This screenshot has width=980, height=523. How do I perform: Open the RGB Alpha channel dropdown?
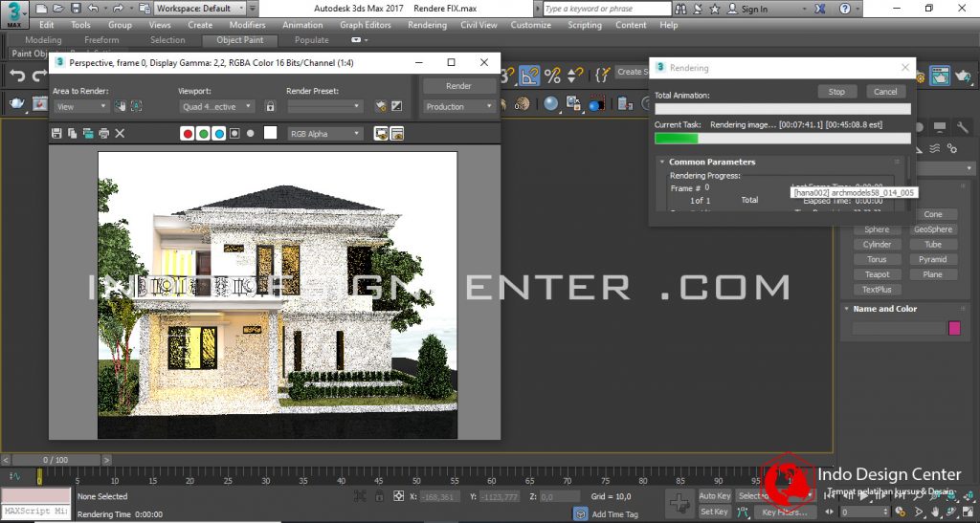pyautogui.click(x=325, y=134)
